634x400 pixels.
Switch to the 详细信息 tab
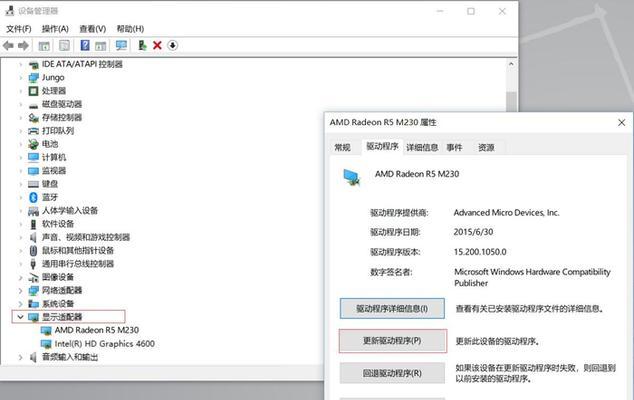[x=422, y=148]
